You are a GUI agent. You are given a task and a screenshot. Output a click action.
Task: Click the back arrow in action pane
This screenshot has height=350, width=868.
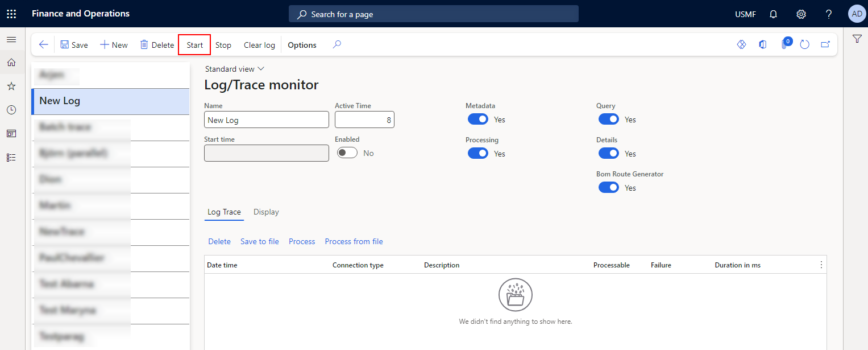coord(43,45)
